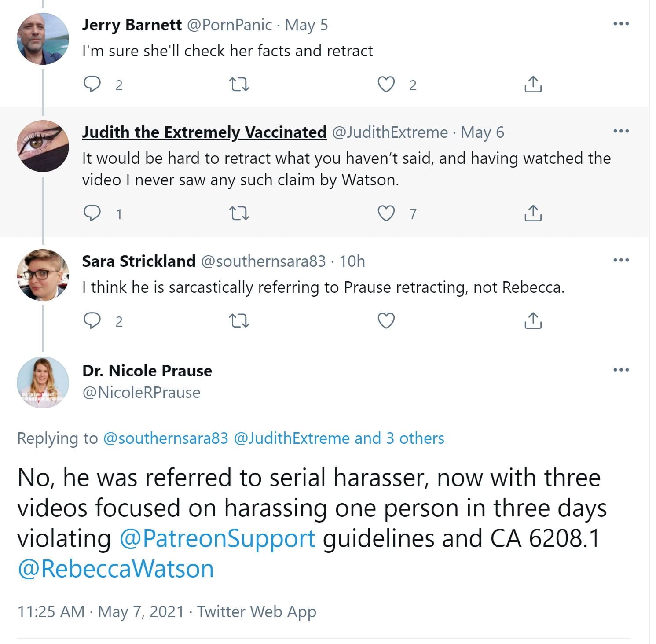
Task: Share Jerry Barnett's tweet
Action: click(x=533, y=84)
